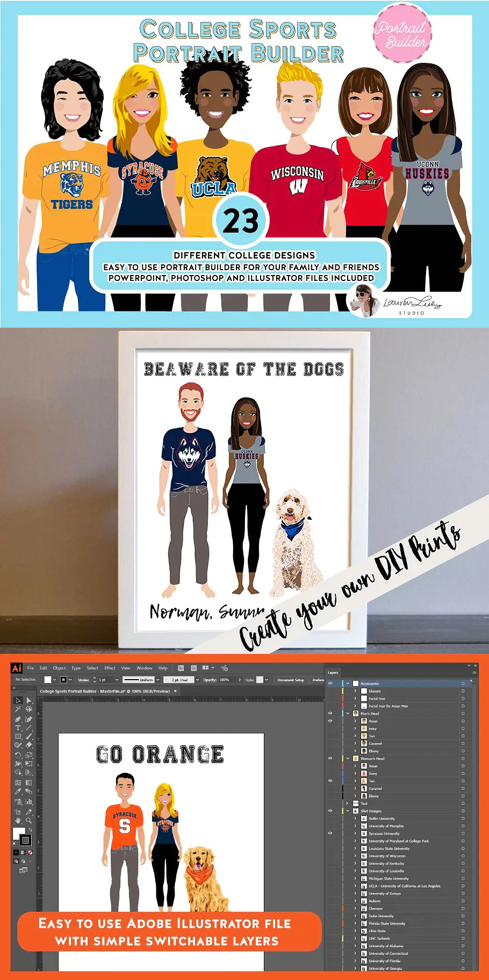Open the File menu
This screenshot has height=980, width=489.
pos(31,668)
